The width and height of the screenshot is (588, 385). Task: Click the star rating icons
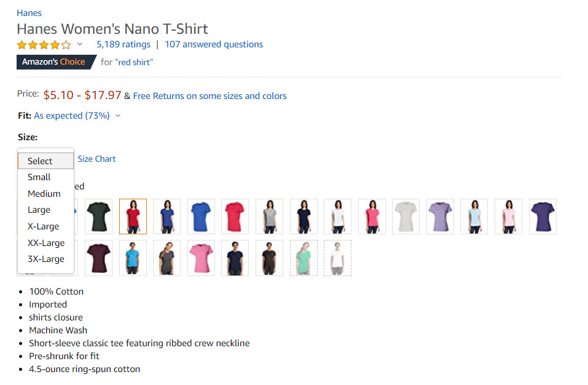[x=44, y=44]
